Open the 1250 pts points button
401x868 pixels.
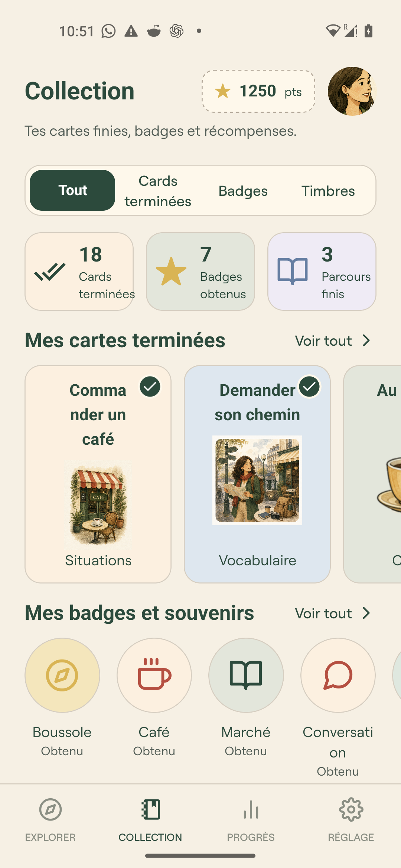tap(258, 91)
